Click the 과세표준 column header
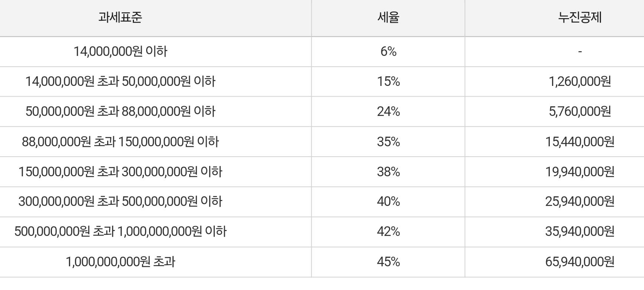The width and height of the screenshot is (644, 290). (x=120, y=17)
